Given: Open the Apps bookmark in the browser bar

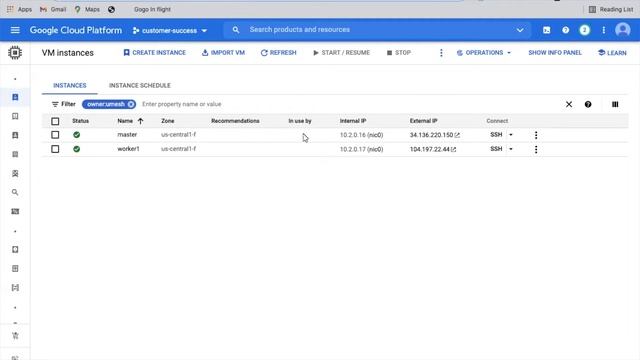Looking at the screenshot, I should tap(19, 9).
